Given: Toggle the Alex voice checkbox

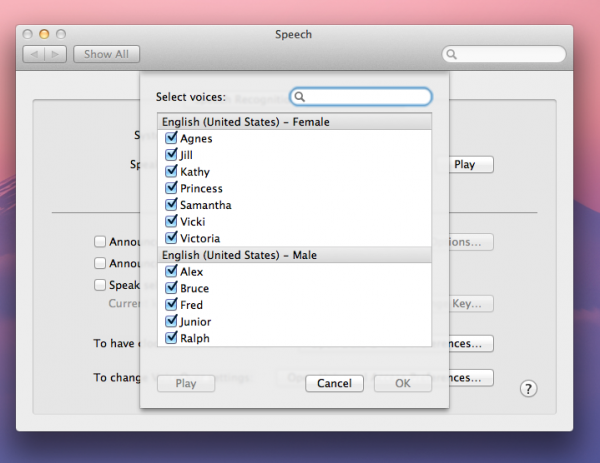Looking at the screenshot, I should tap(171, 272).
